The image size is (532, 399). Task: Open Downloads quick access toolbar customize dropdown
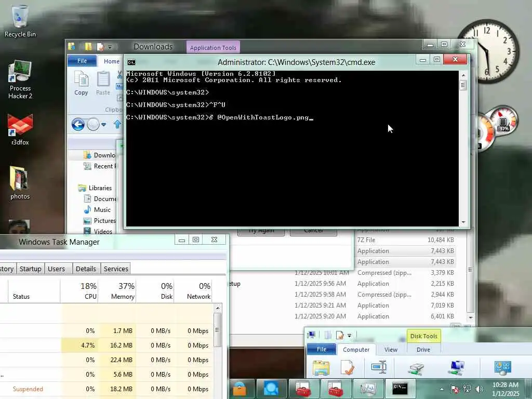110,47
